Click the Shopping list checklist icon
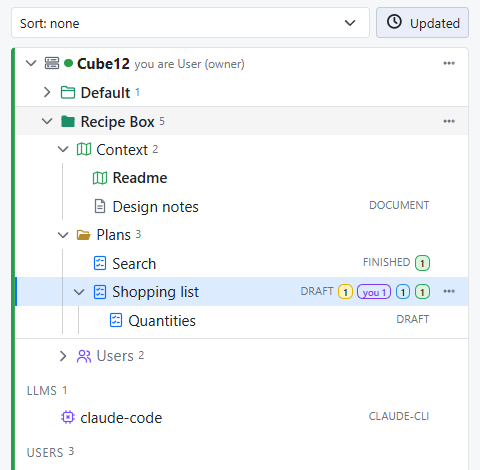 (100, 292)
